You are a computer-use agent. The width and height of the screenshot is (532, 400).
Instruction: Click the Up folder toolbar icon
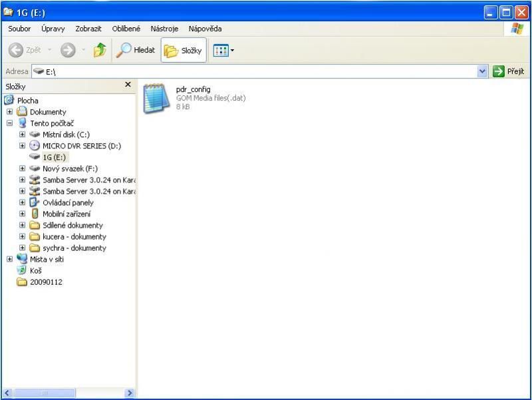(100, 50)
